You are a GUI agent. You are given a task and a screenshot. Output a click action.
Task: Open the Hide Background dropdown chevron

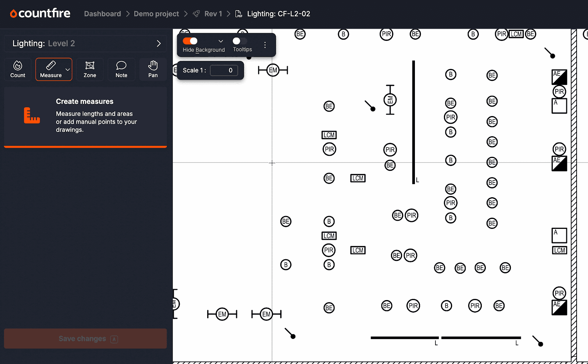click(x=221, y=41)
